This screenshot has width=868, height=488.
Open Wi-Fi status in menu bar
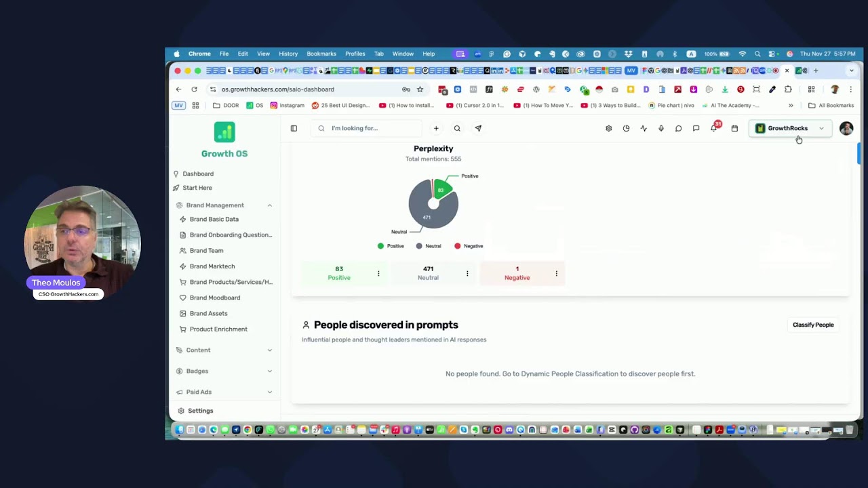coord(743,54)
